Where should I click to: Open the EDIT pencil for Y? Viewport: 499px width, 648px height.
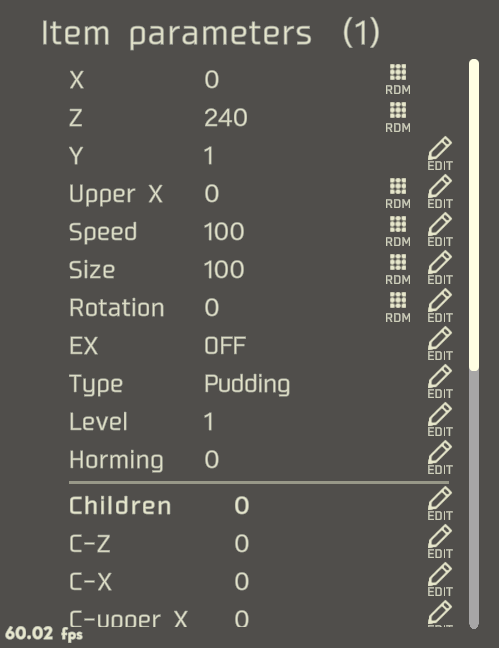pyautogui.click(x=440, y=154)
